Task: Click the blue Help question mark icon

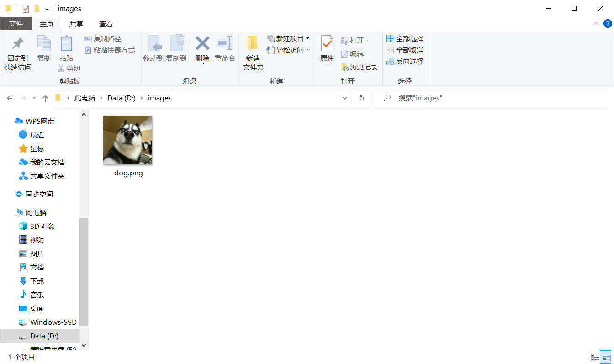Action: [x=608, y=24]
